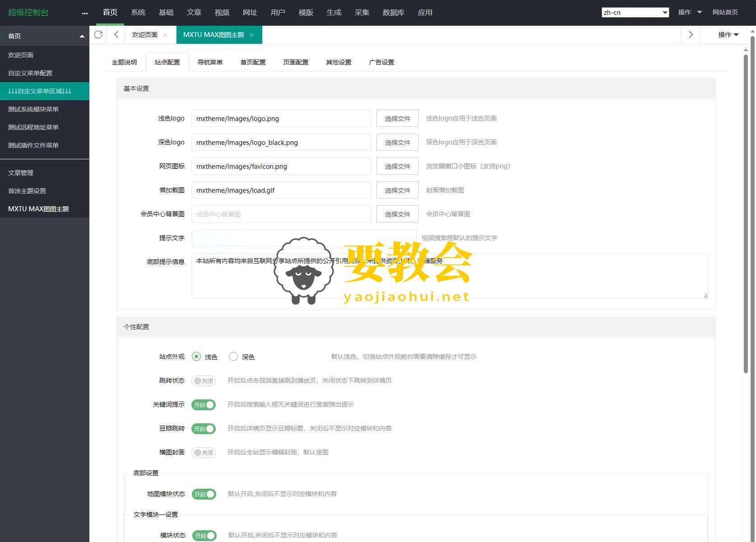Collapse the 首页 sidebar section
This screenshot has height=542, width=756.
point(82,36)
